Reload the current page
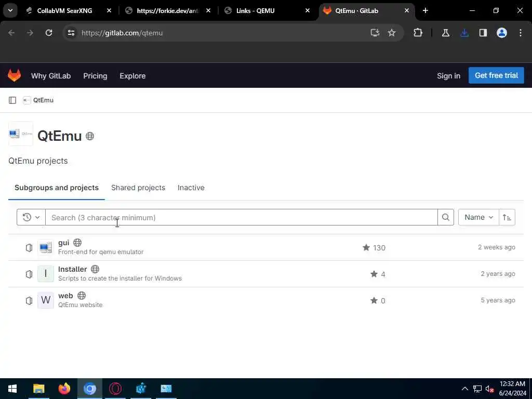Image resolution: width=532 pixels, height=399 pixels. click(x=49, y=33)
